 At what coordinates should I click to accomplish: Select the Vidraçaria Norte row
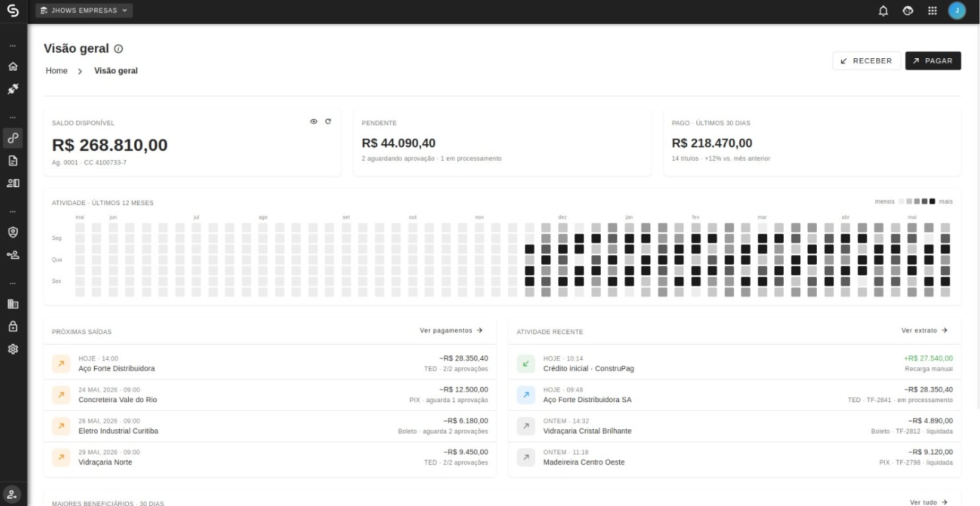[270, 457]
